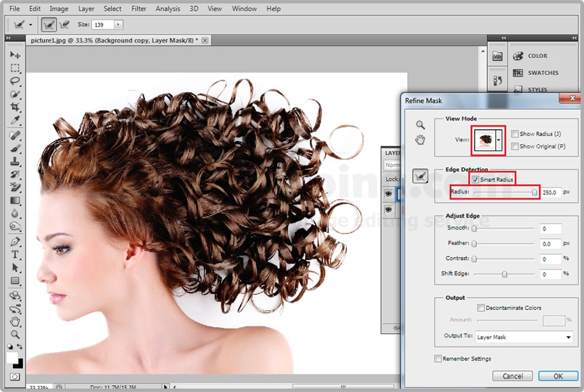Image resolution: width=584 pixels, height=392 pixels.
Task: Open the brush Size dropdown arrow
Action: 119,24
